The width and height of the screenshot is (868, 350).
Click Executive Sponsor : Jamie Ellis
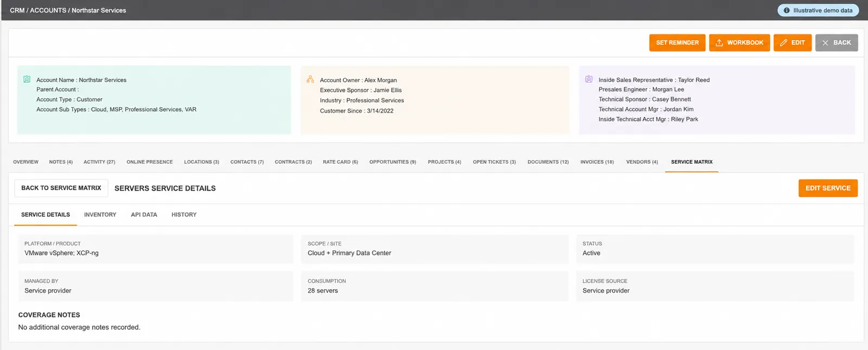tap(361, 90)
